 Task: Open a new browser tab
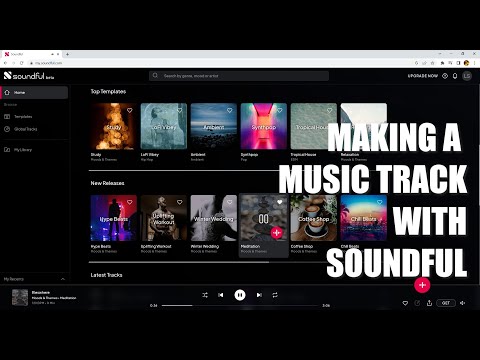67,54
